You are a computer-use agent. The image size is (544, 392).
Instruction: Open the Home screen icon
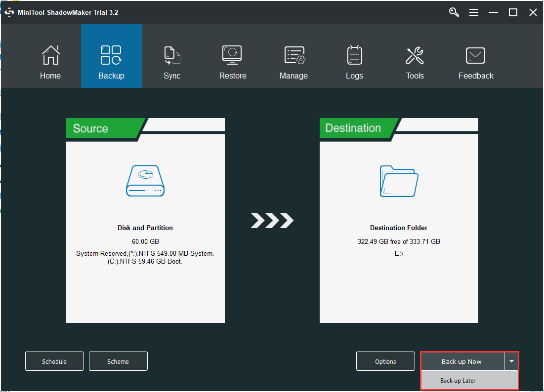pos(50,55)
